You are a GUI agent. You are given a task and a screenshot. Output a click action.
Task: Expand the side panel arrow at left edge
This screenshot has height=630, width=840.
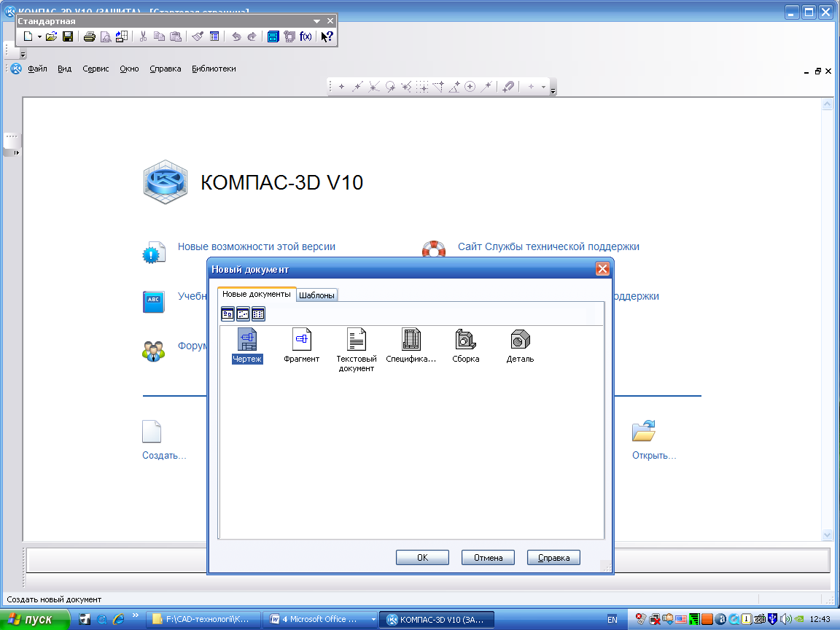pyautogui.click(x=16, y=152)
